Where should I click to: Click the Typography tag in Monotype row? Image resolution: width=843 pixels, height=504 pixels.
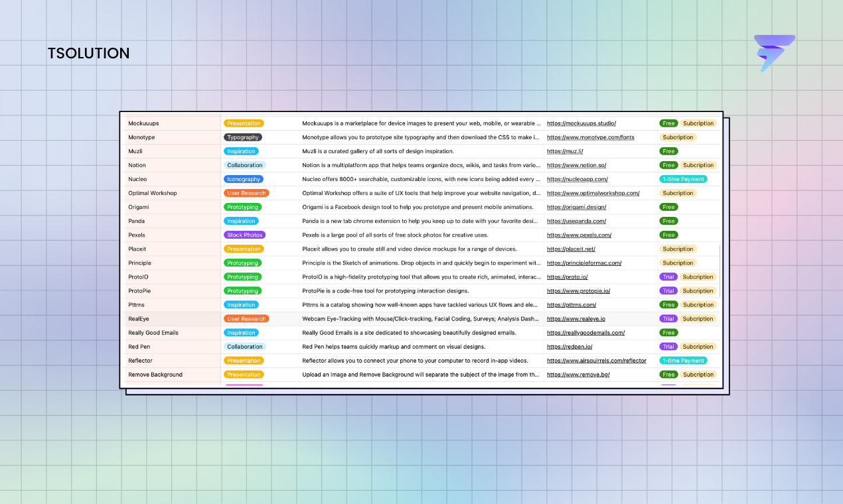coord(243,137)
